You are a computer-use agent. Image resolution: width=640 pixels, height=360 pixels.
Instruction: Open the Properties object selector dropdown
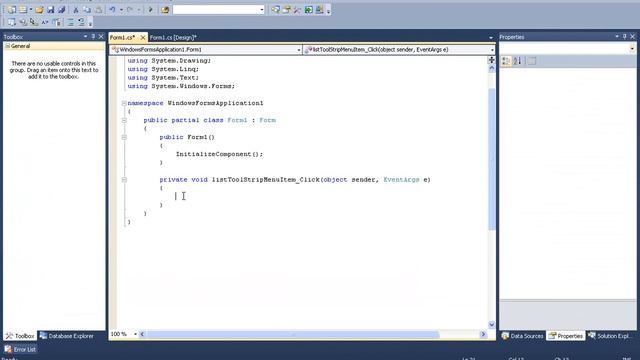[x=632, y=49]
